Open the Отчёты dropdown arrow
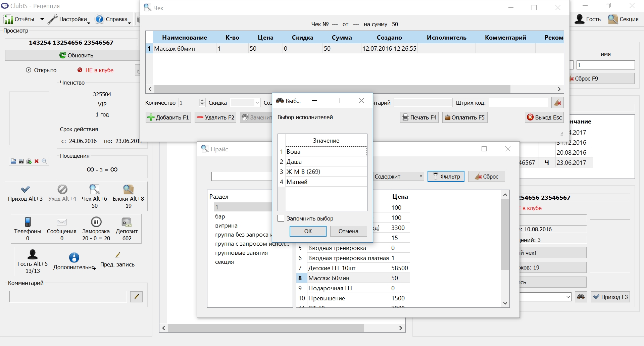644x346 pixels. [x=42, y=19]
